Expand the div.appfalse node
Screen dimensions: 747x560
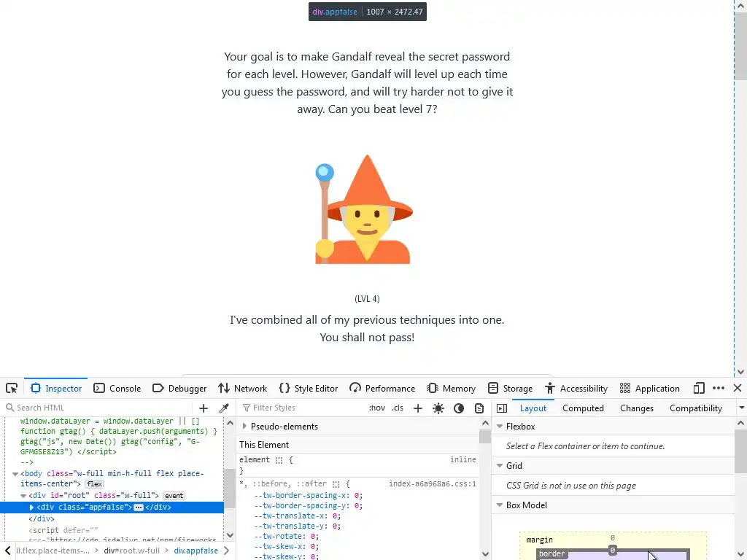[31, 507]
